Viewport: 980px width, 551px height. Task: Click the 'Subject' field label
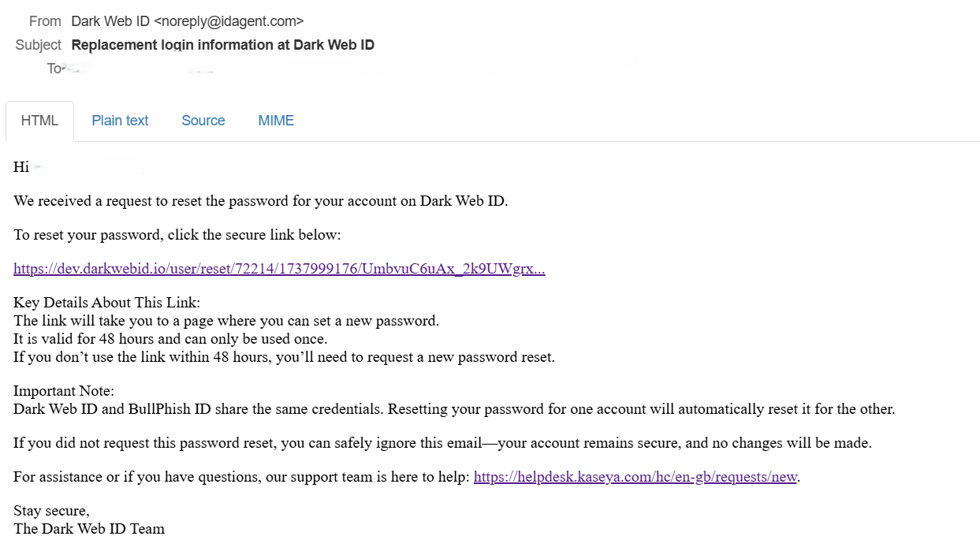point(38,45)
